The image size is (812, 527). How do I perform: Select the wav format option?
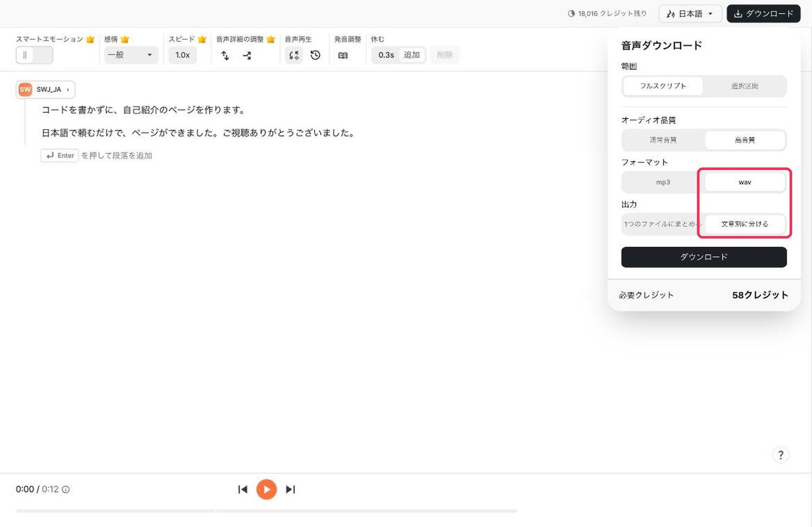(745, 182)
